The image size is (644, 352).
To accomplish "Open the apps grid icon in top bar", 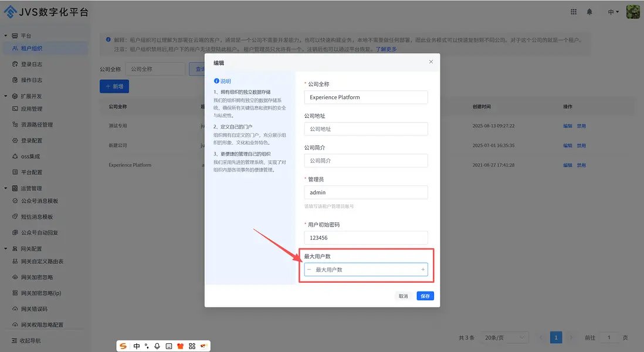I will point(573,11).
